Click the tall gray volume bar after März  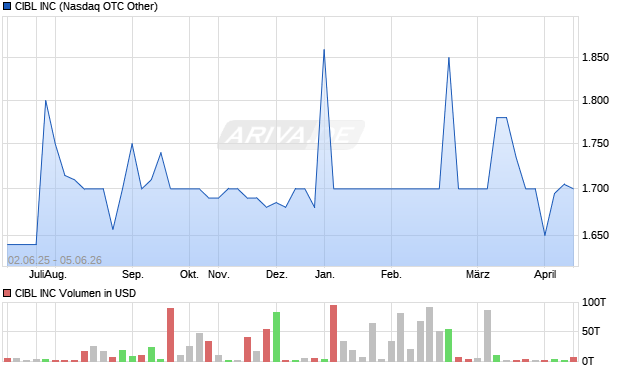pyautogui.click(x=487, y=336)
